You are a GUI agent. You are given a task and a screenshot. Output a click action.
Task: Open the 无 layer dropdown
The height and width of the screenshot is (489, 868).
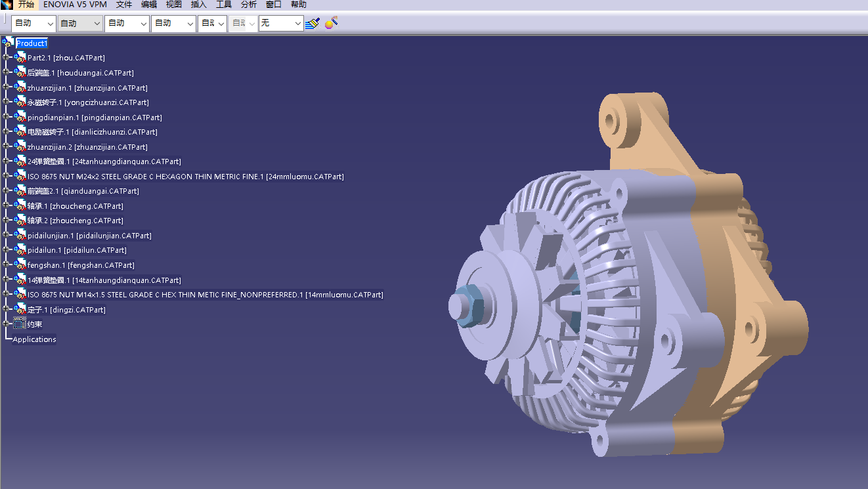[281, 23]
